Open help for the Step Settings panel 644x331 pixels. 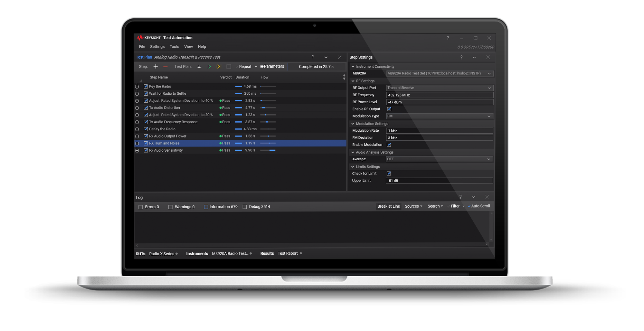(461, 57)
